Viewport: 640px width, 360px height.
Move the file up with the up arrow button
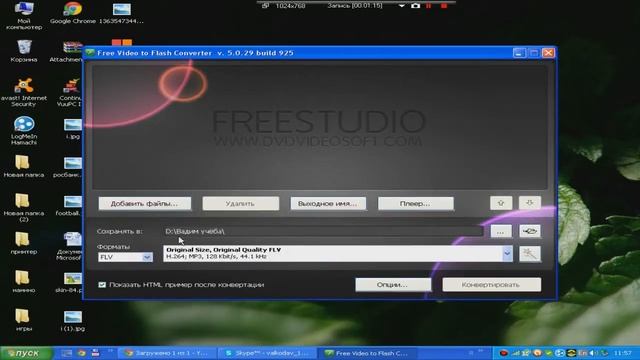coord(501,203)
